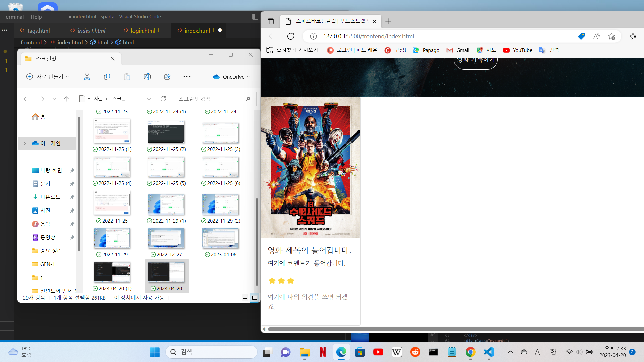The image size is (644, 362).
Task: Open the Reddit app on the taskbar
Action: coord(415,352)
